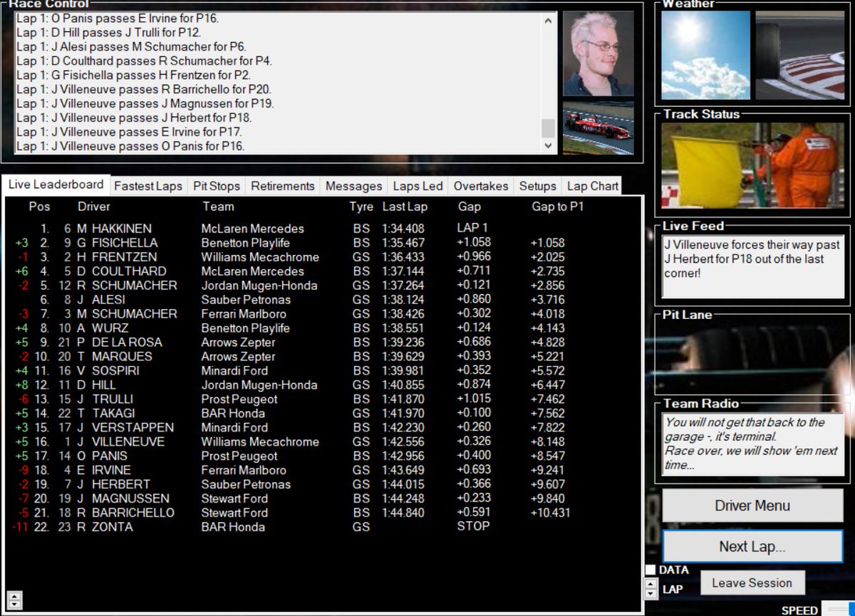
Task: Click the leaderboard spinner at bottom left
Action: pyautogui.click(x=14, y=600)
